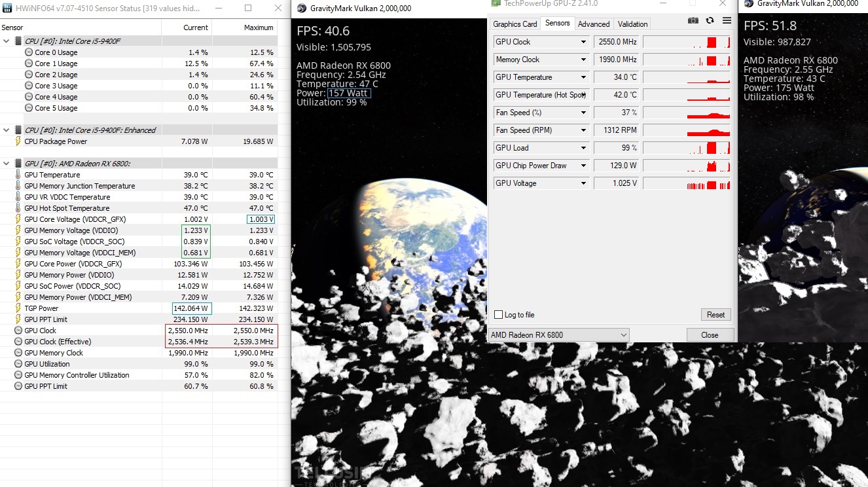Image resolution: width=868 pixels, height=487 pixels.
Task: Click GPU Hot Spot Temperature thermometer icon
Action: (x=18, y=208)
